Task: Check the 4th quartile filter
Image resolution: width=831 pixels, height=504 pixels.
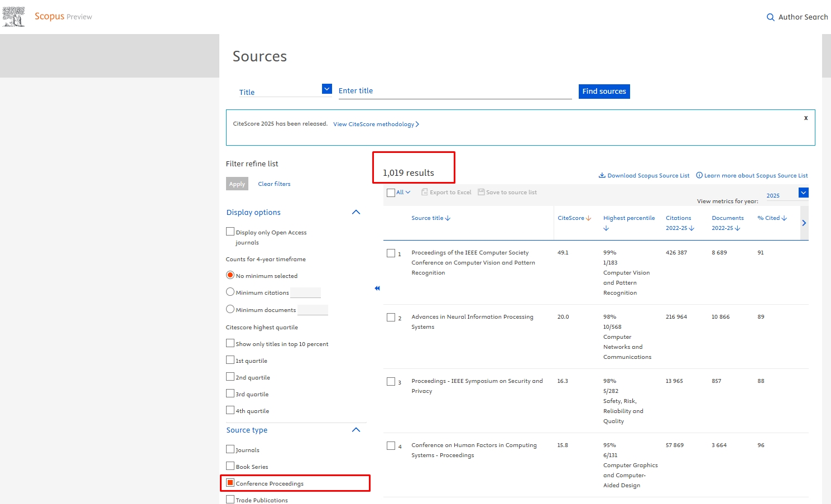Action: [230, 410]
